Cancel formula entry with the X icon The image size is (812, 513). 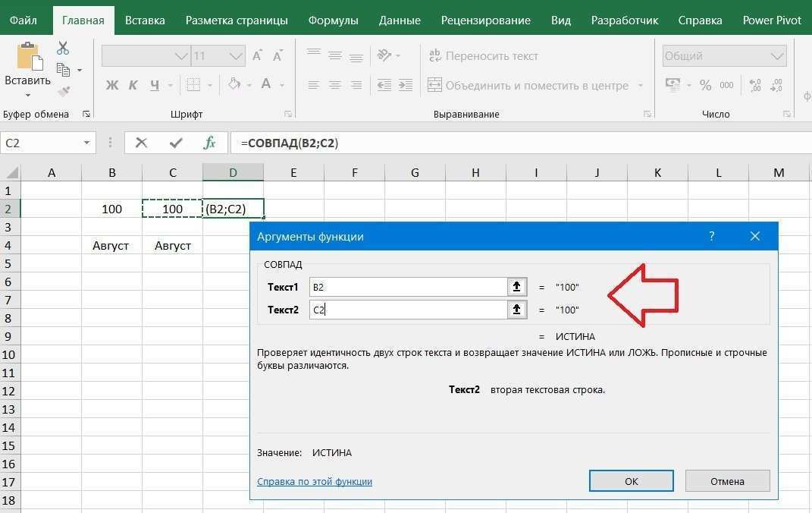tap(141, 143)
